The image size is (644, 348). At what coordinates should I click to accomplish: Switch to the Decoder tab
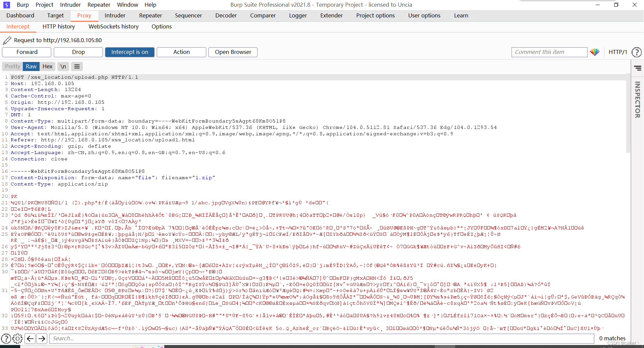(226, 15)
